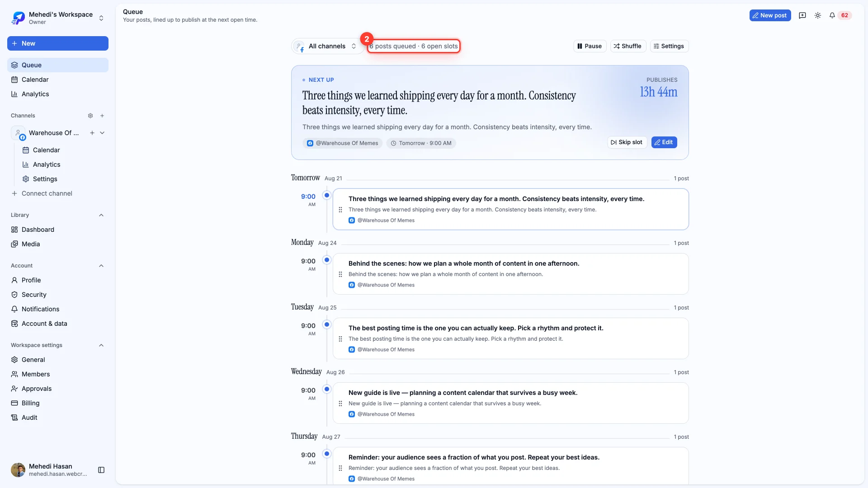The height and width of the screenshot is (488, 868).
Task: Click the workspace logo icon
Action: click(18, 18)
